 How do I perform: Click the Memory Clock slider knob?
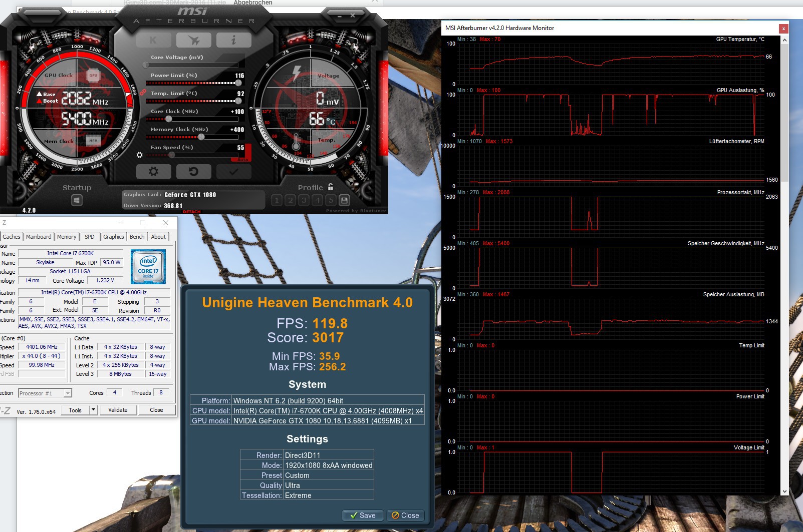pyautogui.click(x=201, y=137)
